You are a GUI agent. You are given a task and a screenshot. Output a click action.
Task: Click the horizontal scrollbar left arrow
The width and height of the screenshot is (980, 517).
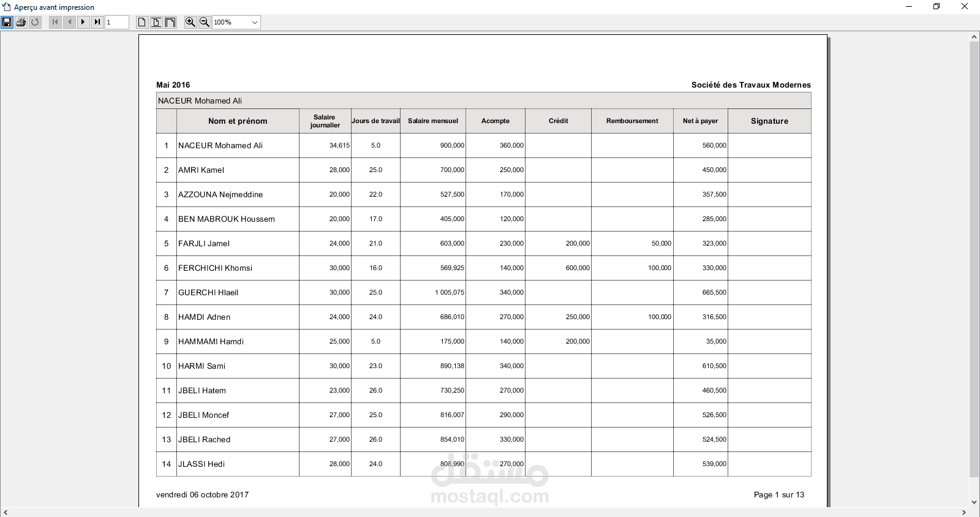tap(6, 512)
